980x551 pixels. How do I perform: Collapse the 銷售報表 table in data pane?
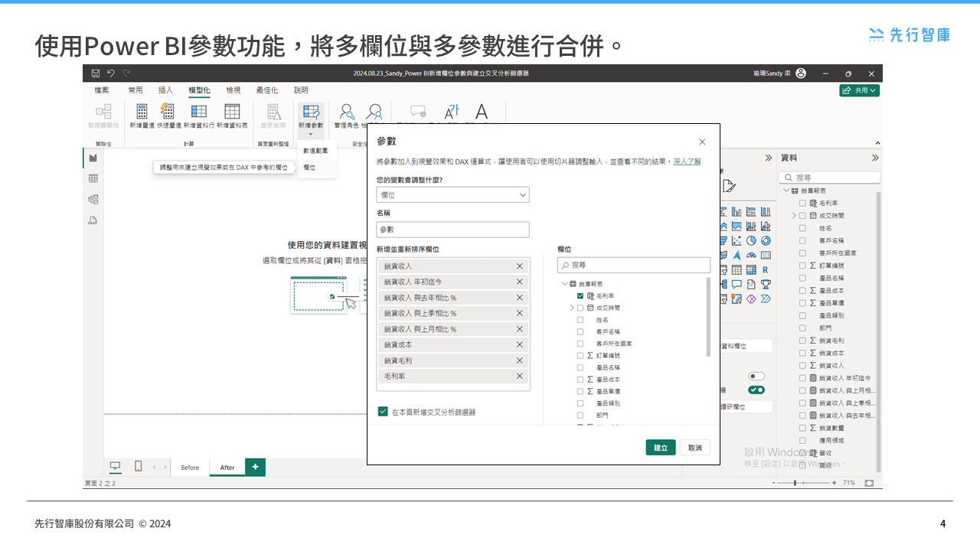coord(786,191)
